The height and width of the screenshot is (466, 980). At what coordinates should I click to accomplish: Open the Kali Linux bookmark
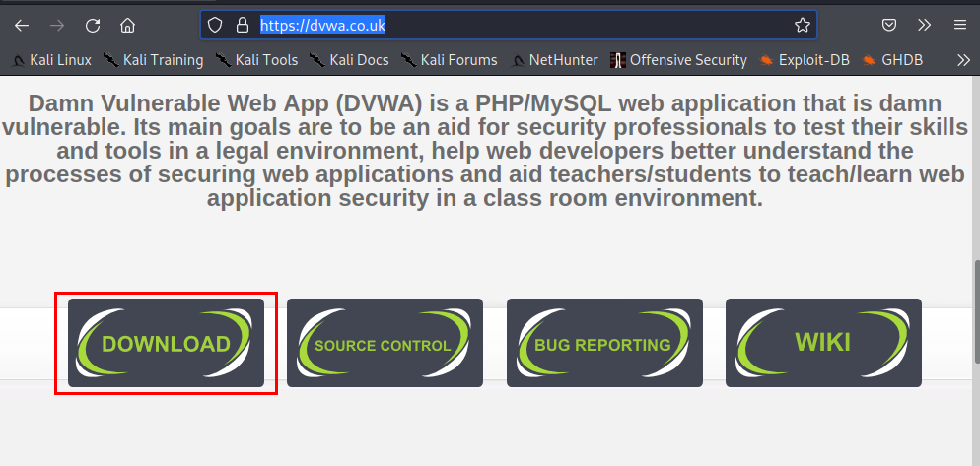[x=52, y=60]
